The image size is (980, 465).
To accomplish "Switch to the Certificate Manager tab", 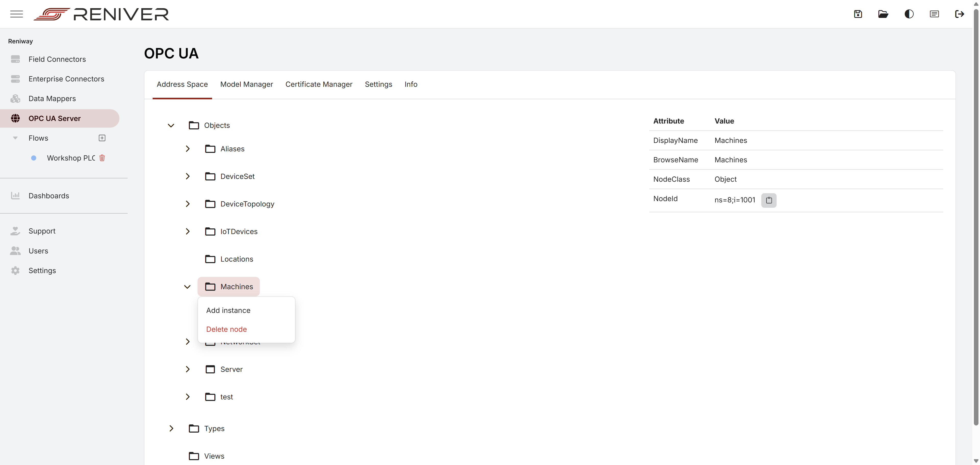I will coord(318,84).
